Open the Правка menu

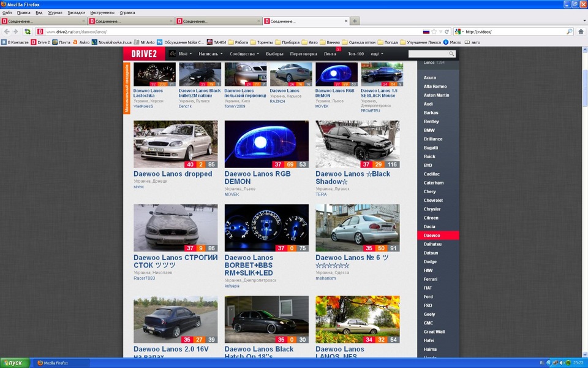coord(23,12)
